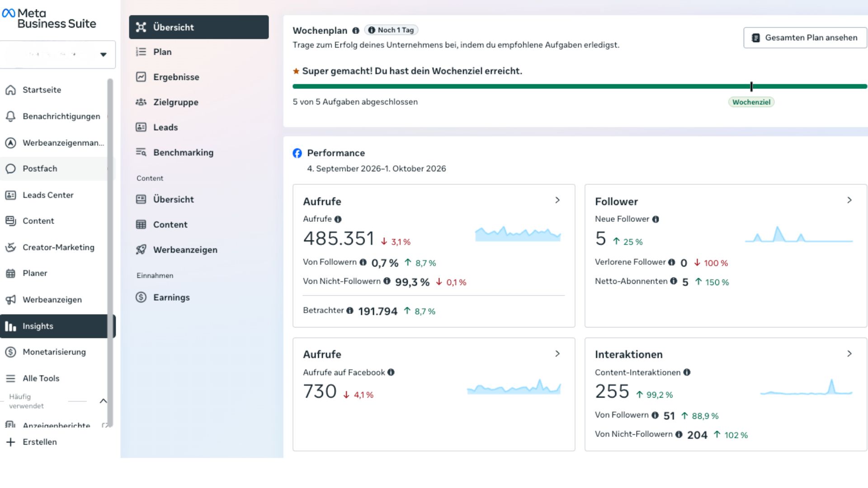Click Gesamten Plan ansehen button

click(805, 38)
